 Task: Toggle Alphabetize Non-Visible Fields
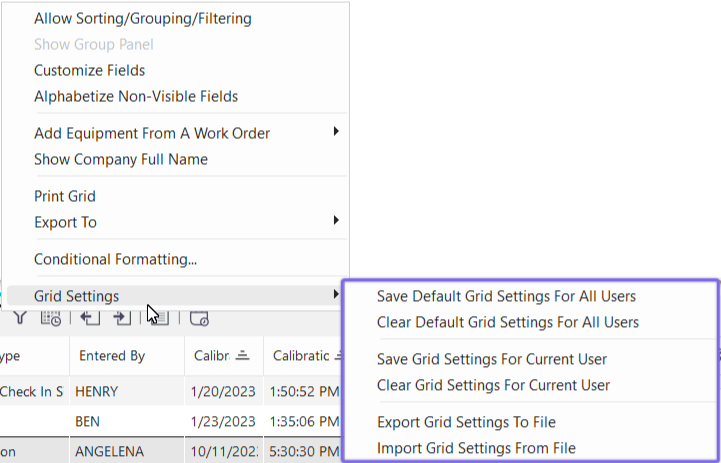(136, 96)
